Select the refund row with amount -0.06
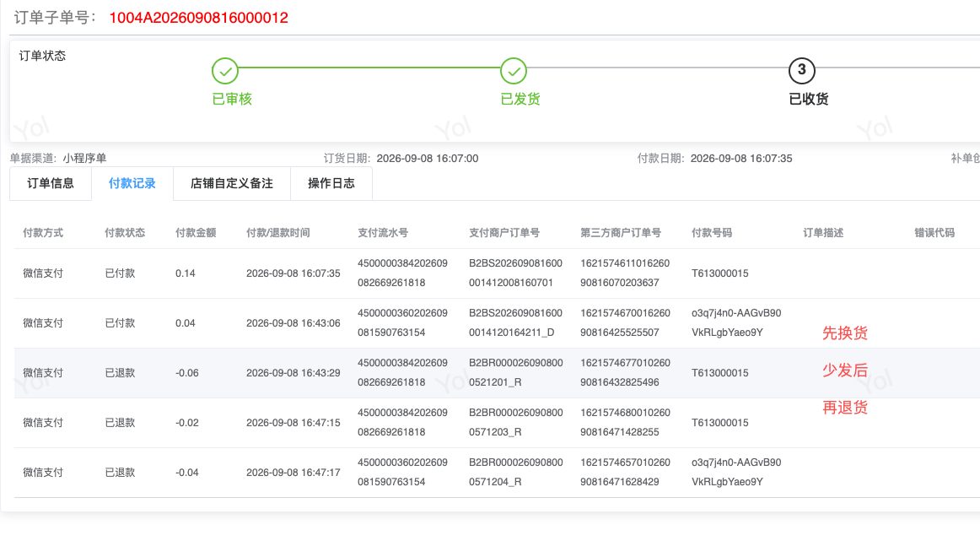Screen dimensions: 980x541 pyautogui.click(x=497, y=373)
